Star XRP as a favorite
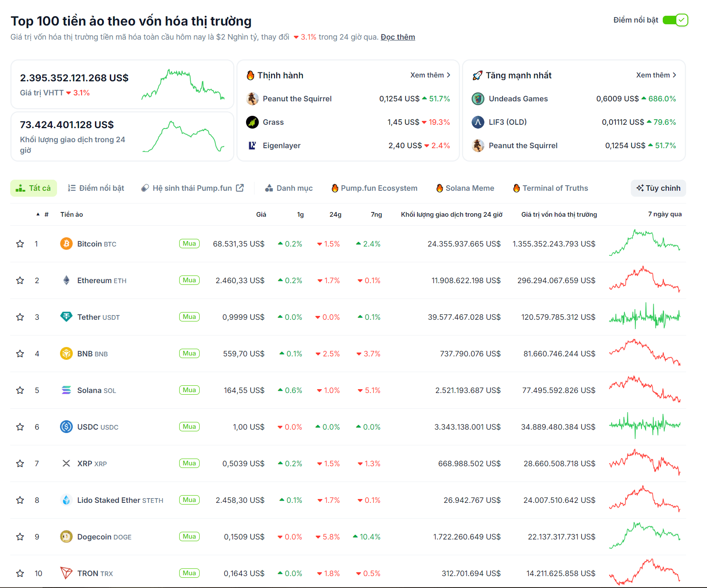 point(20,464)
